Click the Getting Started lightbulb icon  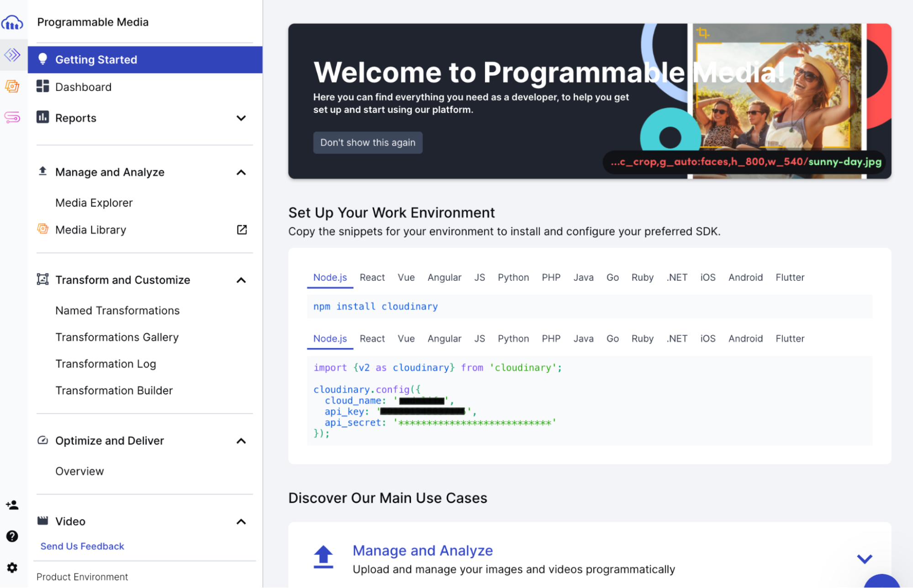42,59
